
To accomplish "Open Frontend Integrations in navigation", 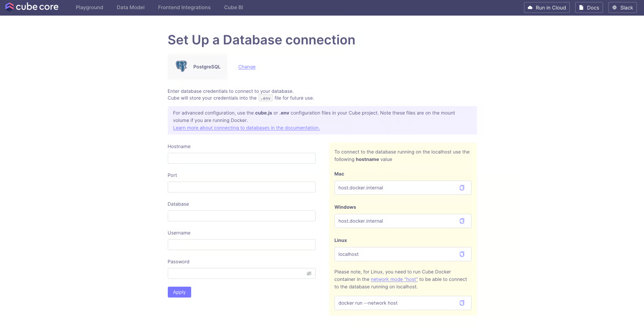I will (x=184, y=7).
